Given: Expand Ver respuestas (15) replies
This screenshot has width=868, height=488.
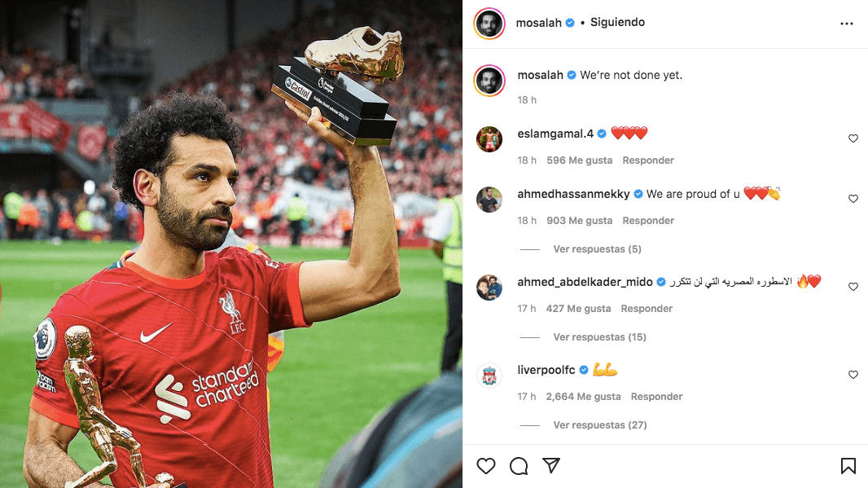Looking at the screenshot, I should pyautogui.click(x=599, y=337).
